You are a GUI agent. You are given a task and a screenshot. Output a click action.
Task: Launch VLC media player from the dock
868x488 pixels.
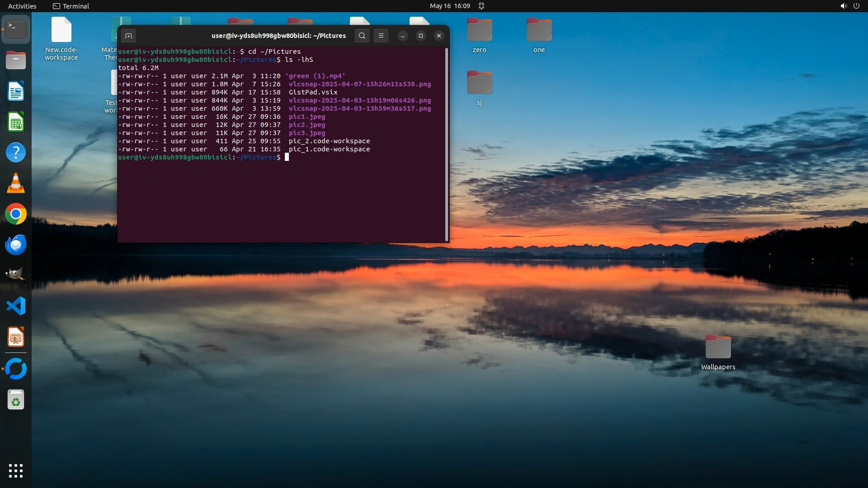click(x=16, y=183)
